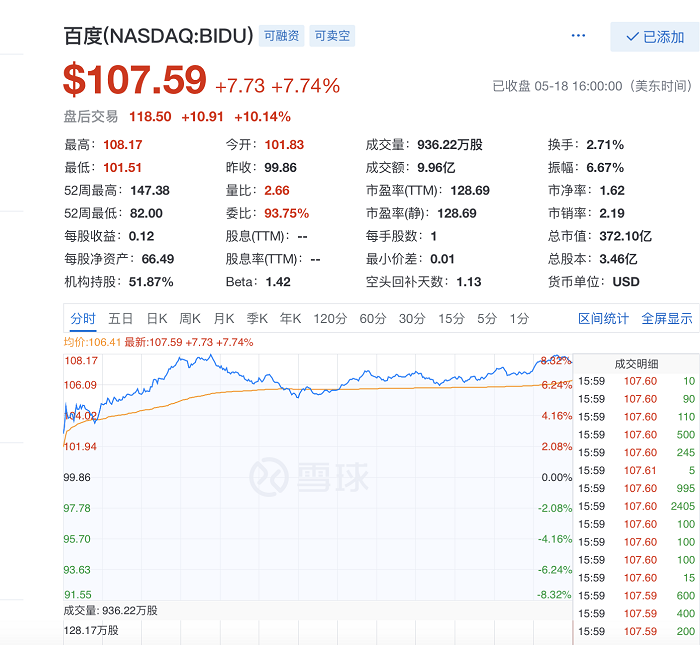Click the 换手 value 2.71%
Screen dimensions: 700x645
[x=605, y=145]
